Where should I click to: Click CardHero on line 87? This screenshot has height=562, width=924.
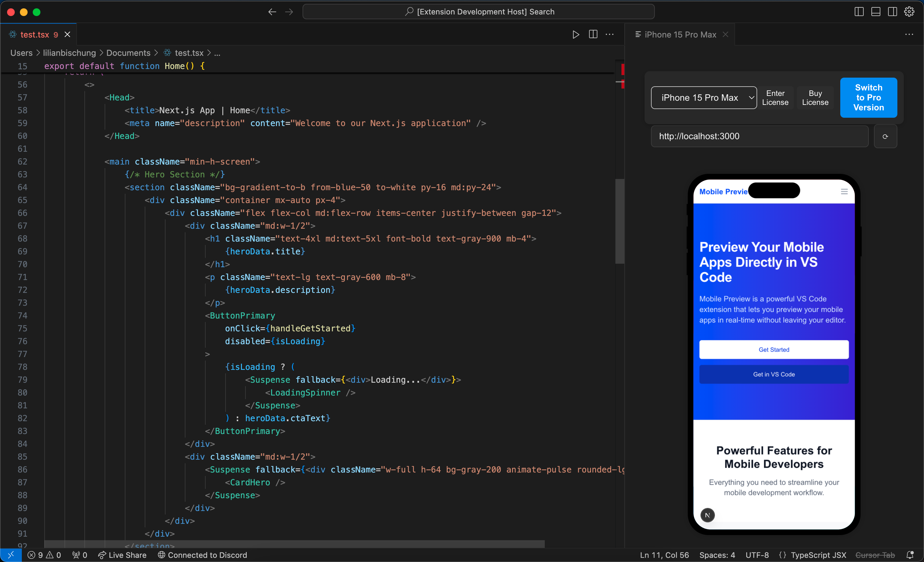(250, 482)
